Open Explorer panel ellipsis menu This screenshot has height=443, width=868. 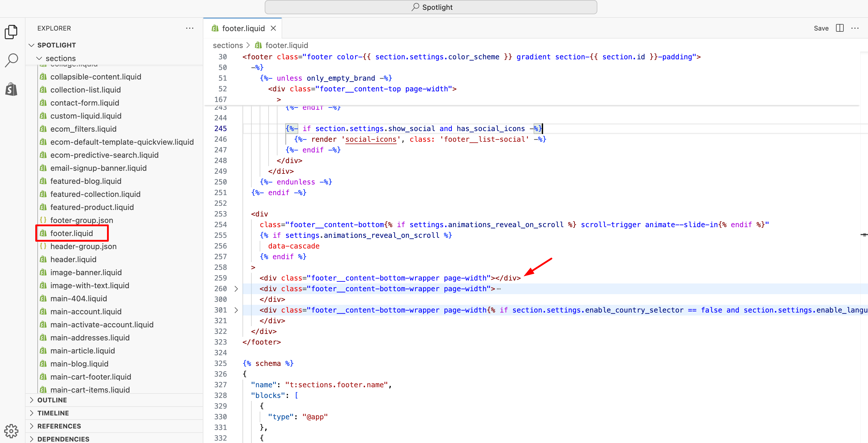tap(190, 28)
